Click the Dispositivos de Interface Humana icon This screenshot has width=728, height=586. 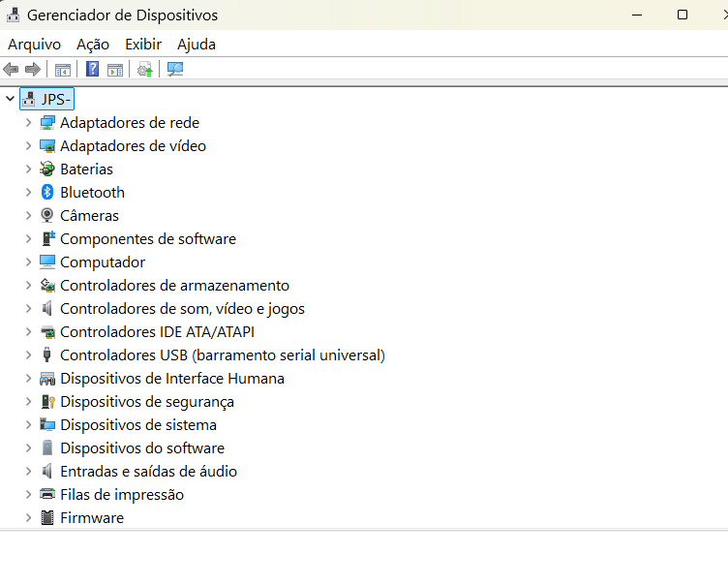pos(46,379)
